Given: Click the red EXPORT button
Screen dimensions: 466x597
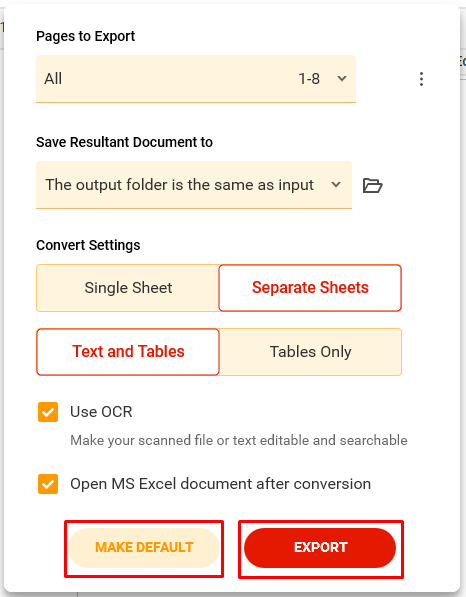Looking at the screenshot, I should tap(320, 548).
